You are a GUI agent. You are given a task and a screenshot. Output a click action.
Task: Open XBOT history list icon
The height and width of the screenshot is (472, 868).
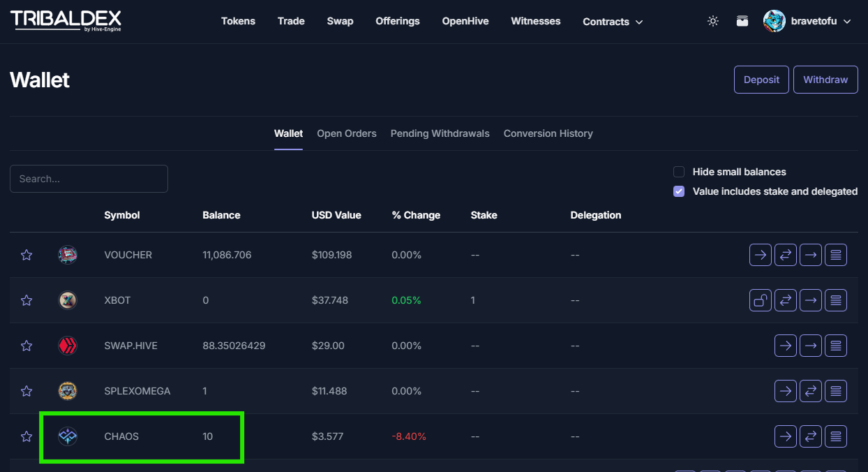[x=836, y=300]
